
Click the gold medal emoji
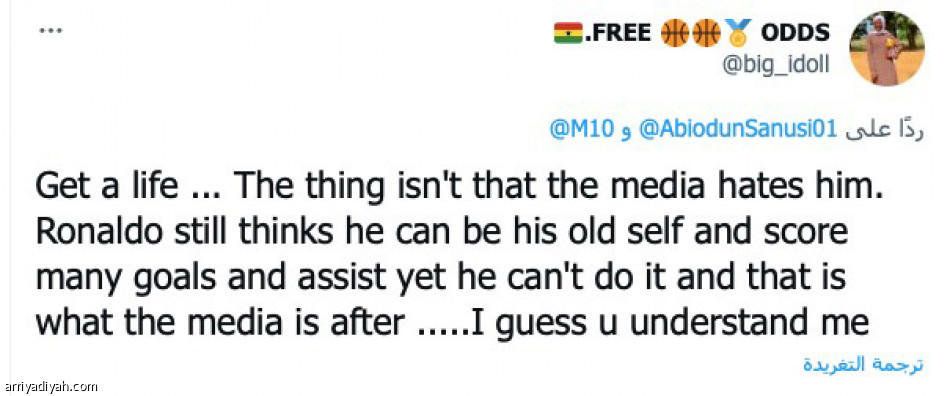click(x=739, y=32)
